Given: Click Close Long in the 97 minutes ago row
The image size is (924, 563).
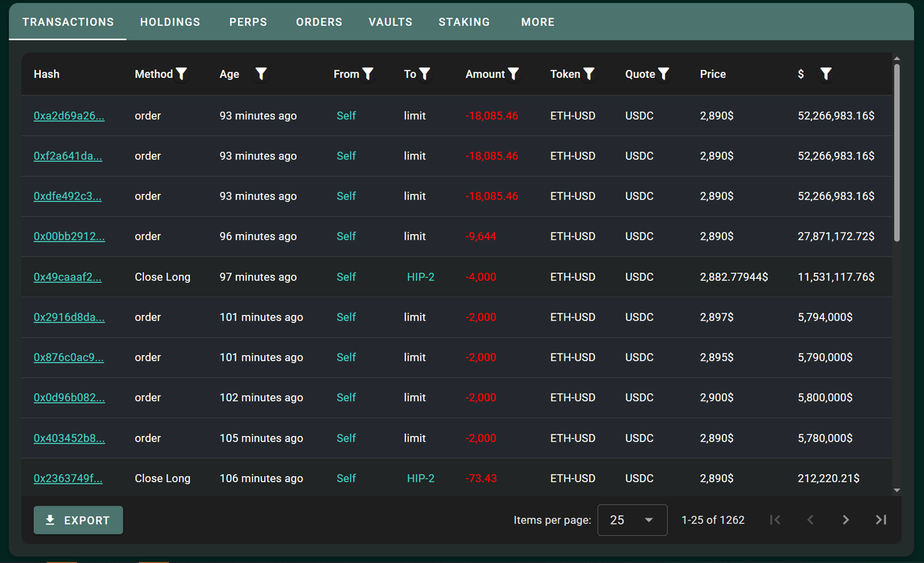Looking at the screenshot, I should point(162,277).
